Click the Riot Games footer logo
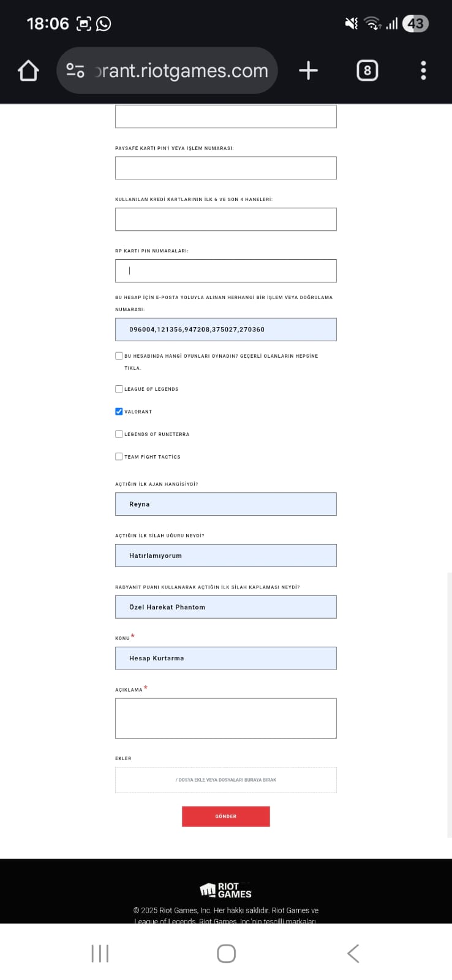The image size is (452, 980). [225, 890]
